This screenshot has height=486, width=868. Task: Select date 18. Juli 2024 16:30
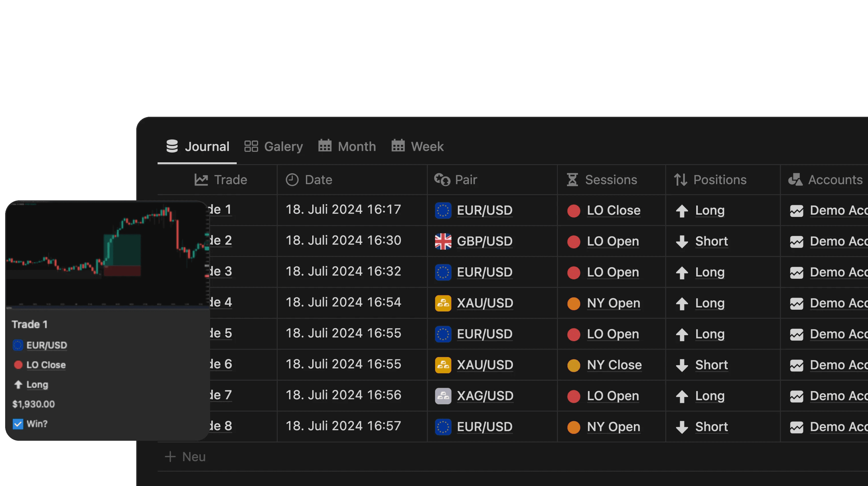[343, 240]
